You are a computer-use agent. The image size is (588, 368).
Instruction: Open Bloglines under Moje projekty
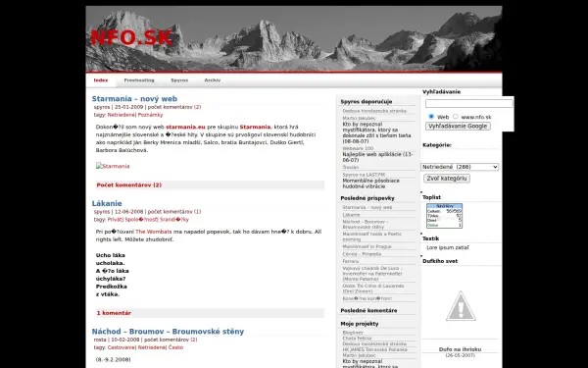coord(353,333)
